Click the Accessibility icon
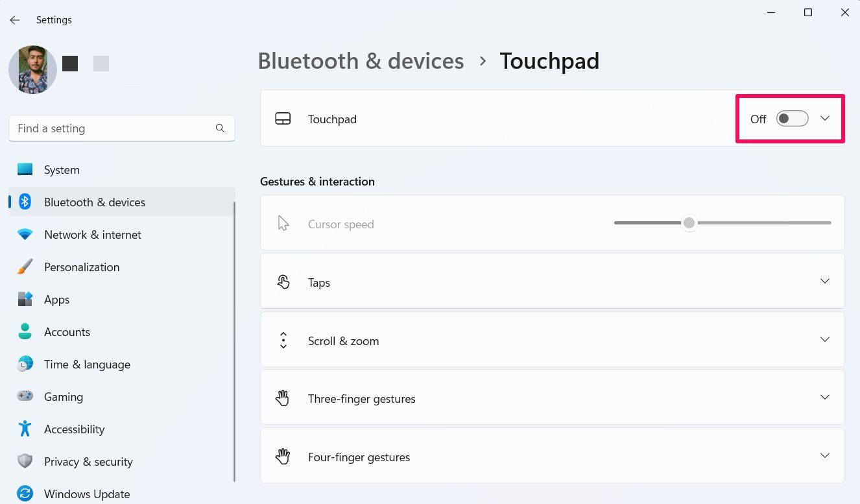Viewport: 860px width, 504px height. click(25, 429)
